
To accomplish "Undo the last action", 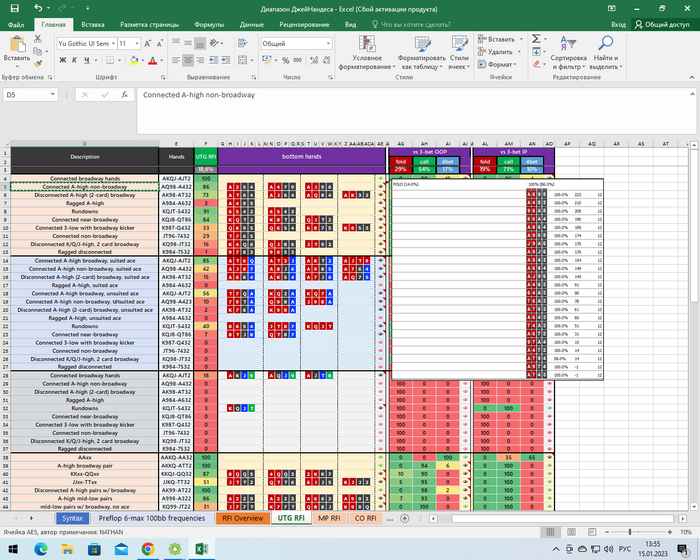I will point(39,8).
